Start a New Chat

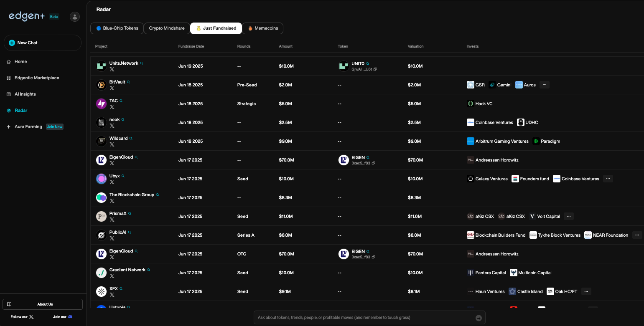(x=43, y=43)
